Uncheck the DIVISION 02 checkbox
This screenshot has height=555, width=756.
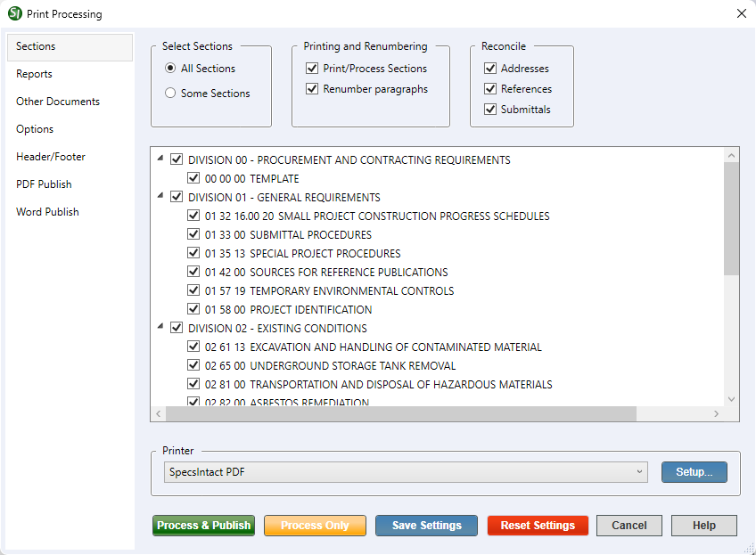(x=177, y=328)
